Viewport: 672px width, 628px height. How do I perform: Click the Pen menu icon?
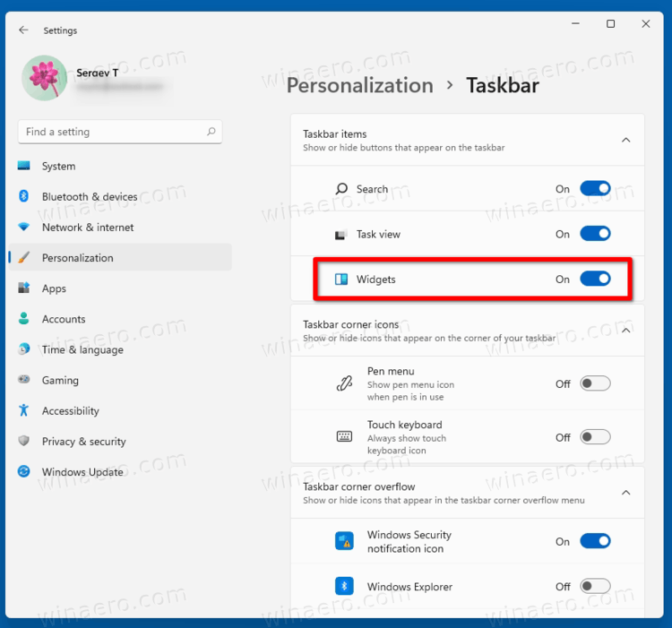[345, 383]
